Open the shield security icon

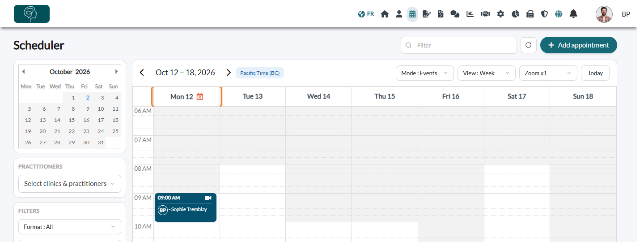point(544,14)
